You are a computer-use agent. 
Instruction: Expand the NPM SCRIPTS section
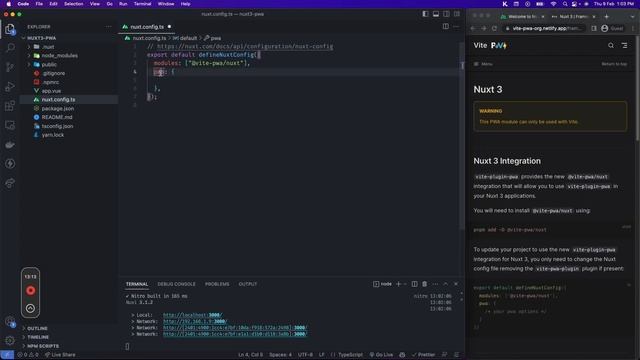43,346
